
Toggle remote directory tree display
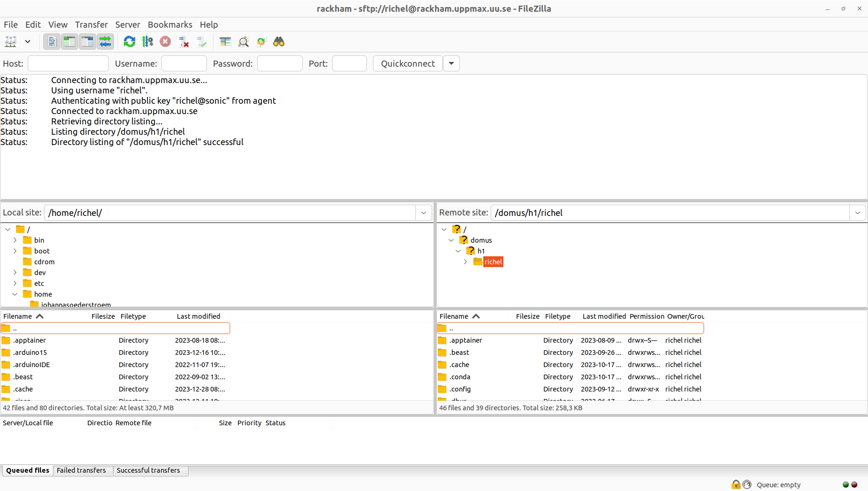(88, 42)
